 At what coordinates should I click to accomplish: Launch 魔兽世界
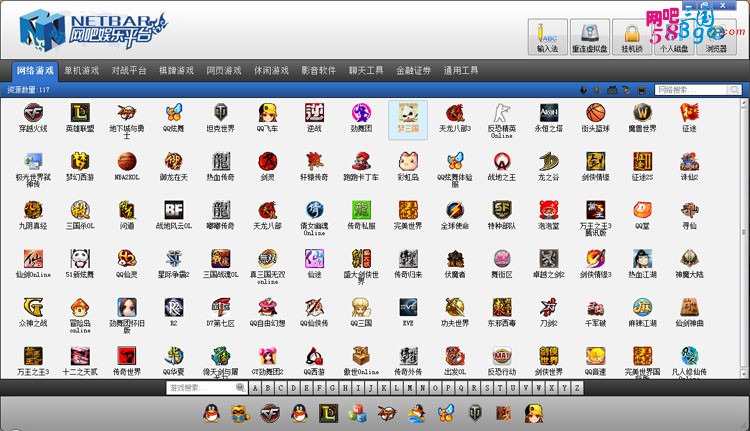(x=642, y=118)
